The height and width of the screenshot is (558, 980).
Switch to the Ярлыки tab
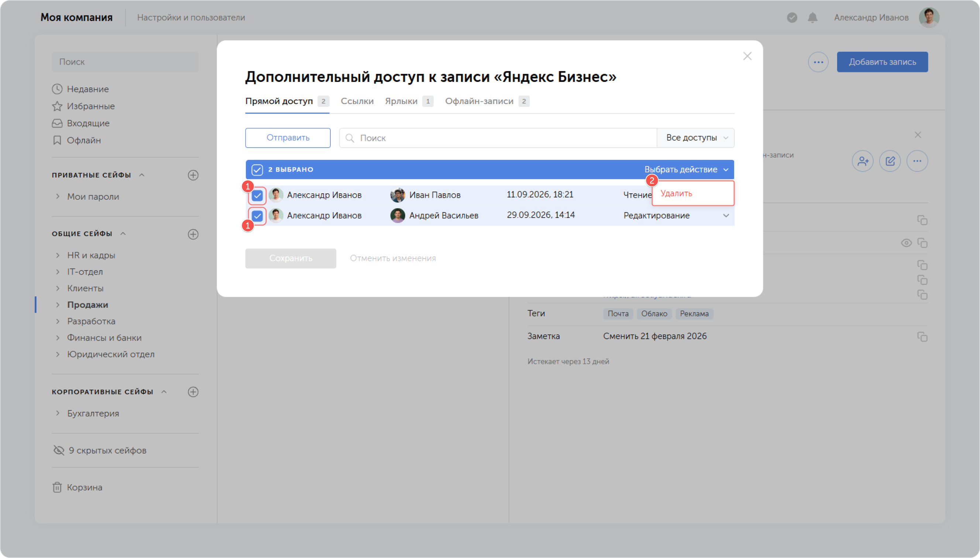[x=409, y=101]
